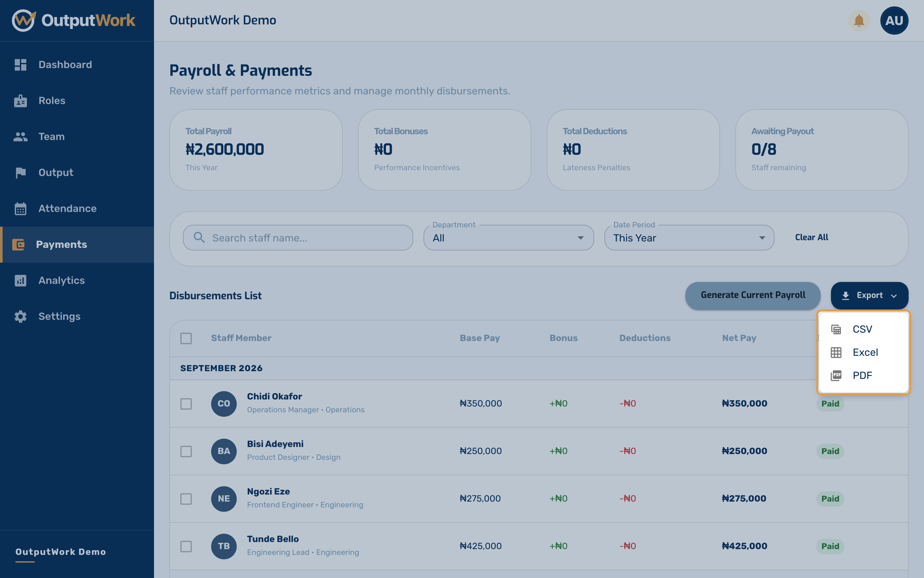
Task: Click the Team people icon
Action: point(21,137)
